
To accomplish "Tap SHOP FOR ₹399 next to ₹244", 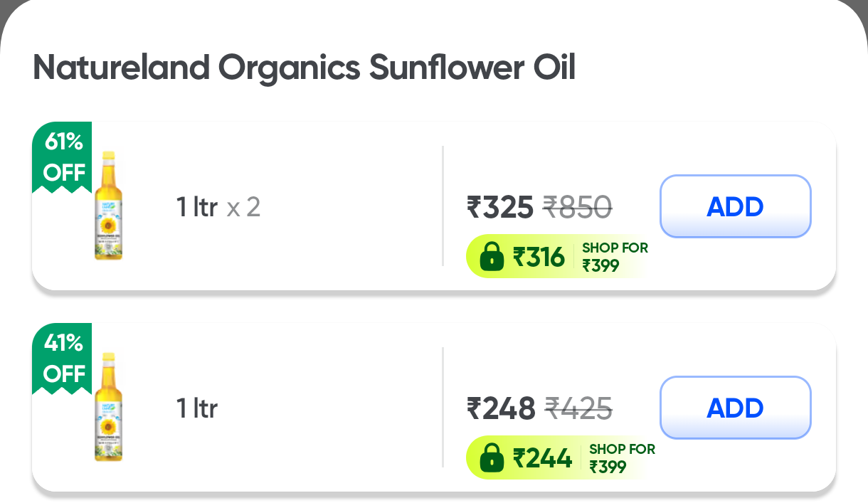I will point(621,458).
